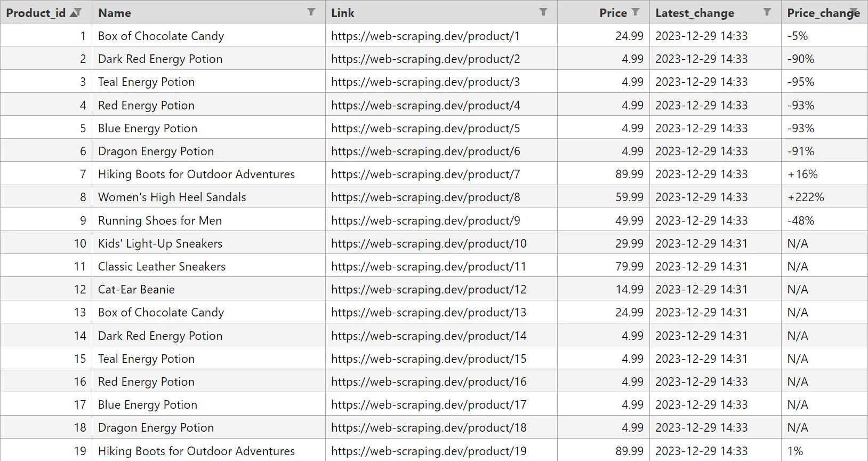Select Red Energy Potion in row 4
The width and height of the screenshot is (868, 461).
(208, 105)
